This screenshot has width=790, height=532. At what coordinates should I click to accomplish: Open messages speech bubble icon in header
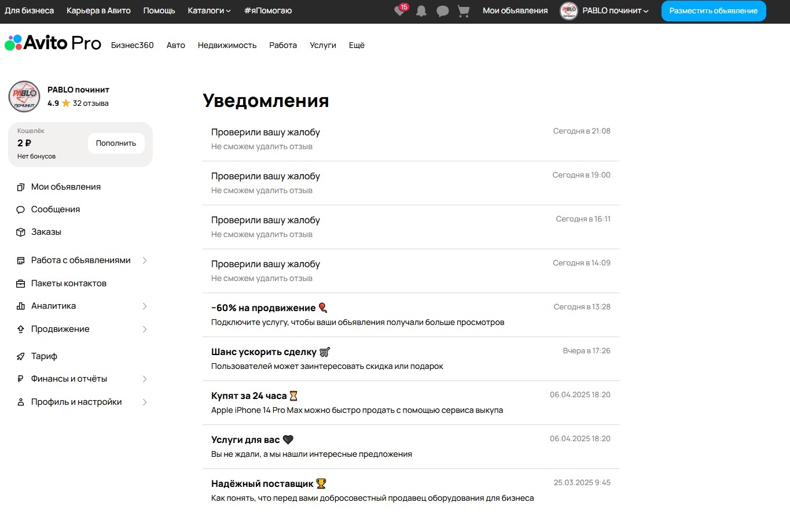(x=443, y=11)
